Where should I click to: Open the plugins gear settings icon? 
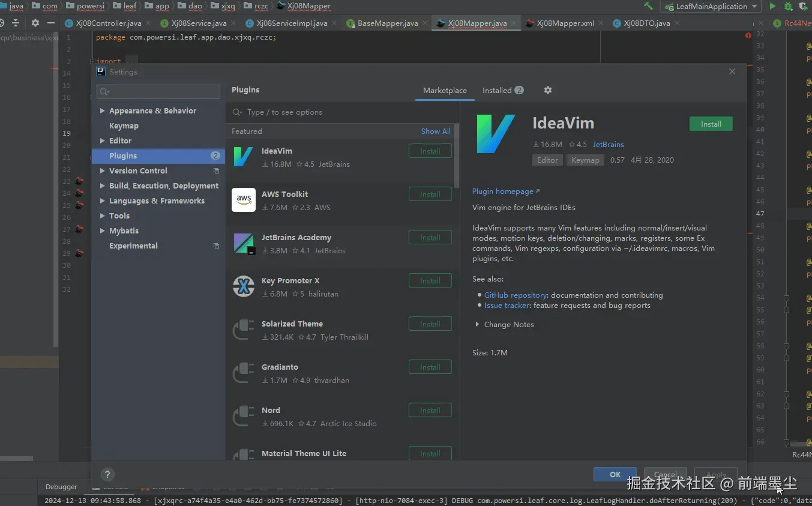pos(547,90)
